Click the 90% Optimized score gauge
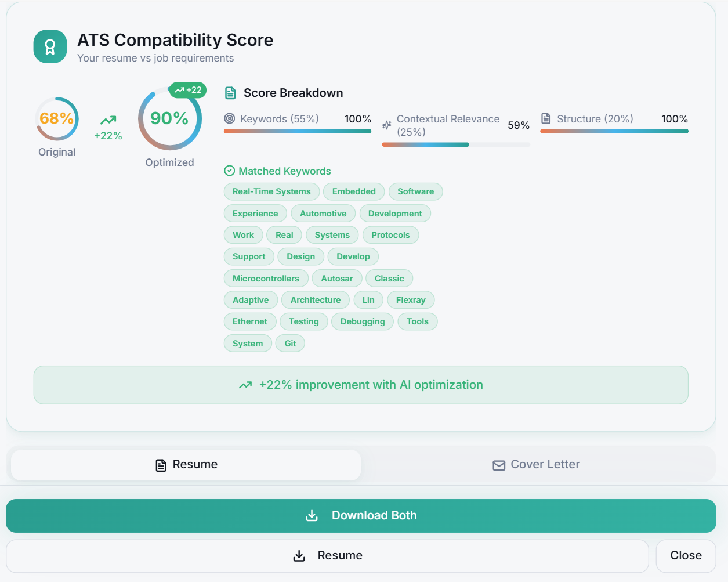Screen dimensions: 728x582 (169, 118)
